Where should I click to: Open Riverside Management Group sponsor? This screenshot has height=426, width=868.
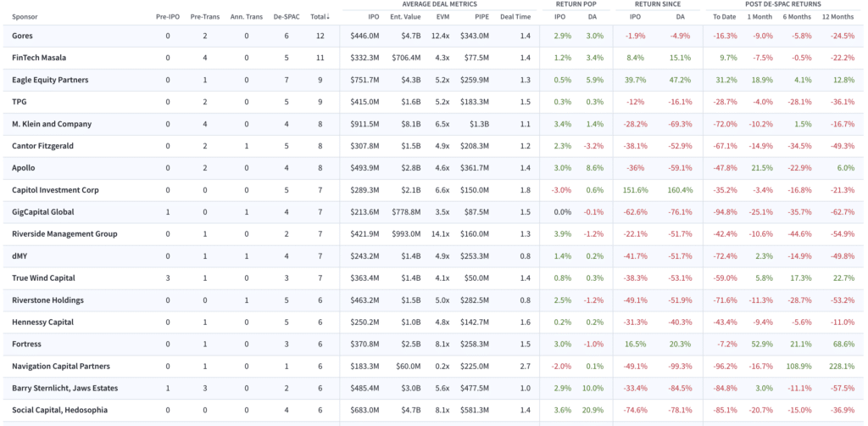64,233
